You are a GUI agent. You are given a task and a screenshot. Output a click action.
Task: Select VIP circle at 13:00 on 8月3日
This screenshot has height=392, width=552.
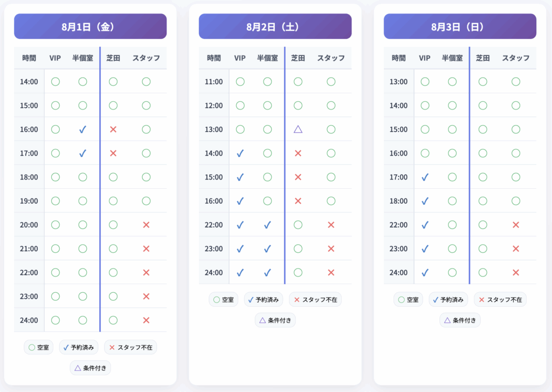425,82
